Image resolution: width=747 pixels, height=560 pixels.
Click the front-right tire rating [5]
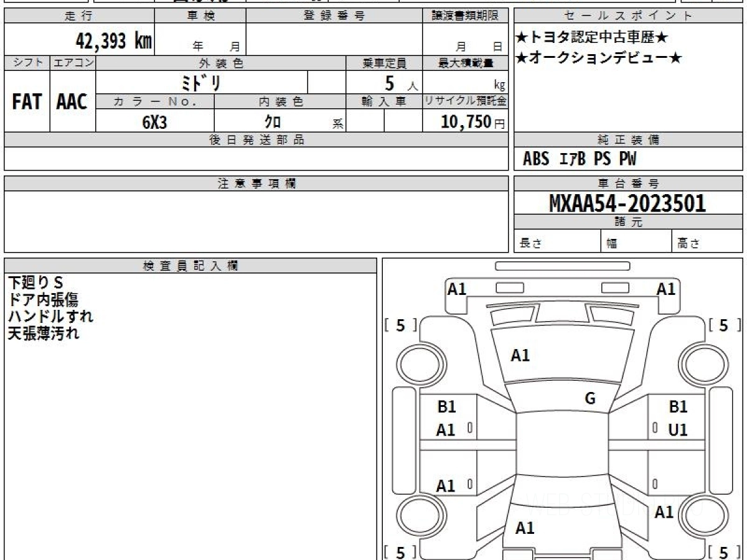point(725,325)
